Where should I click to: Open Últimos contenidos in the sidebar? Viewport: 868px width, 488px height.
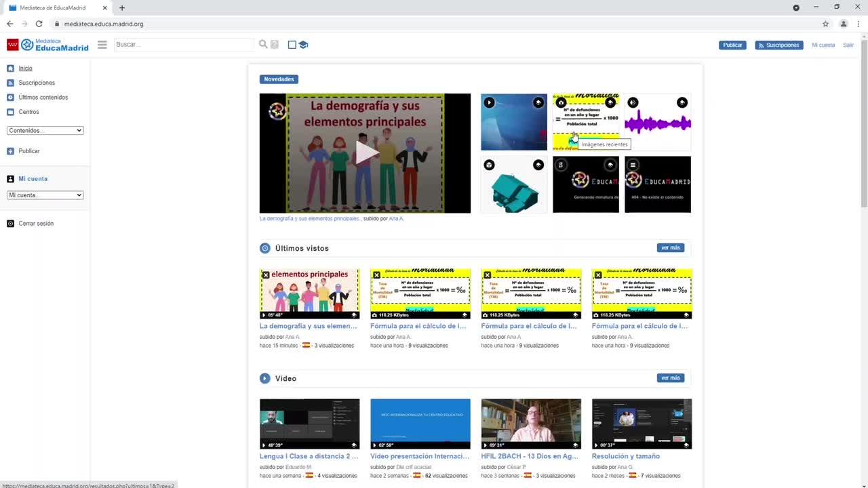[x=43, y=98]
